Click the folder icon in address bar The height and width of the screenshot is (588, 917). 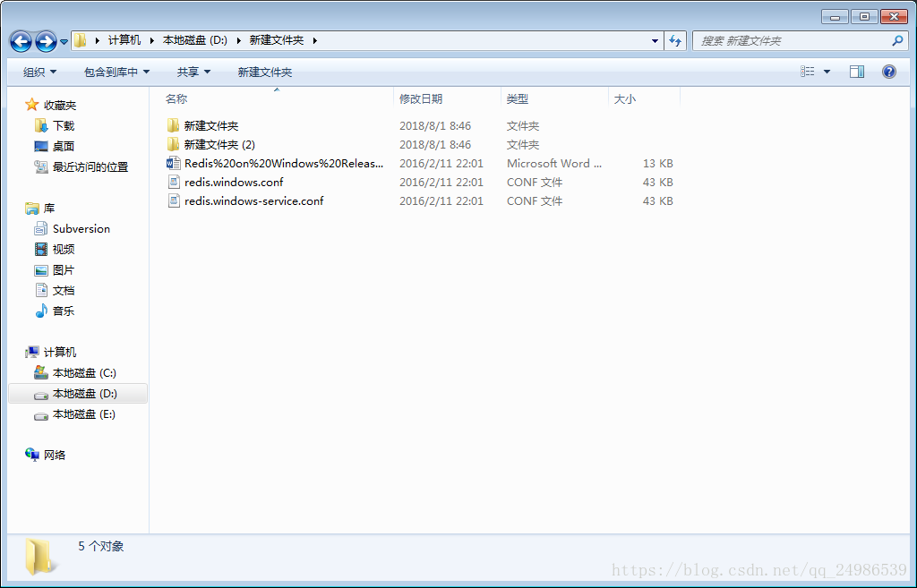80,40
